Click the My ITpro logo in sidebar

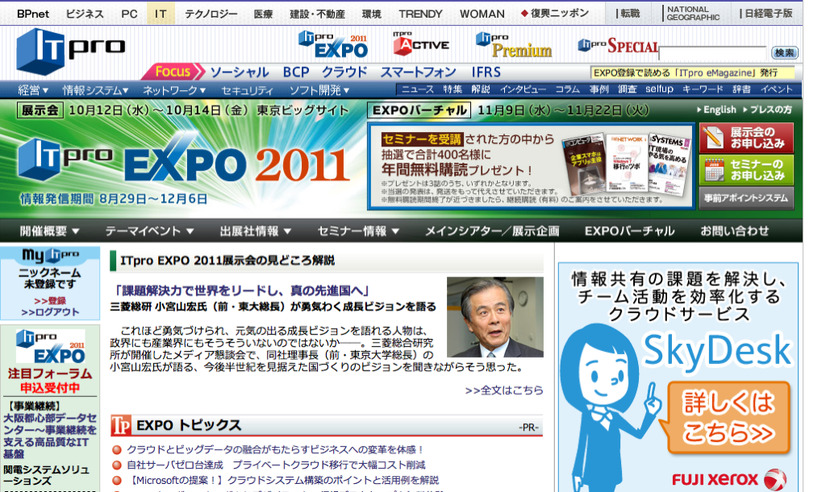(x=50, y=255)
